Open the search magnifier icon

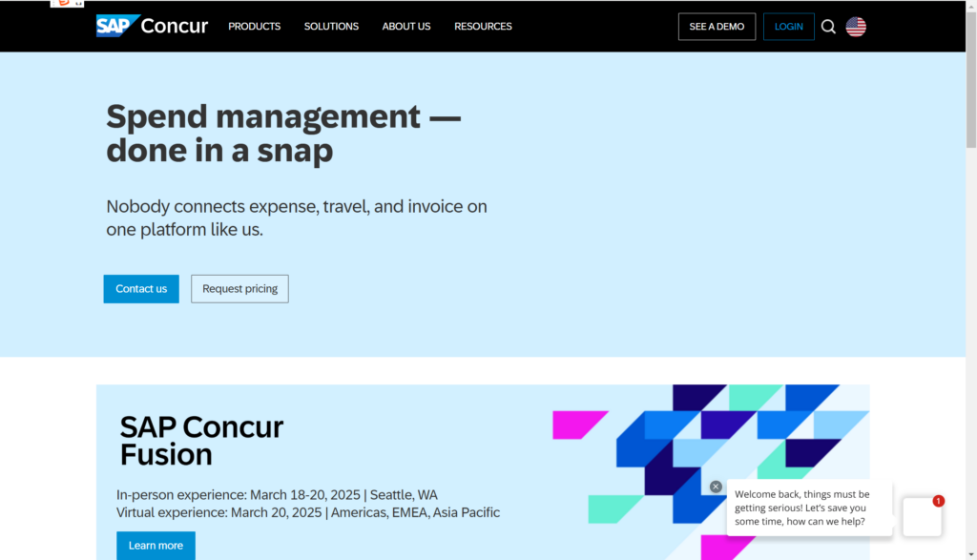(828, 27)
